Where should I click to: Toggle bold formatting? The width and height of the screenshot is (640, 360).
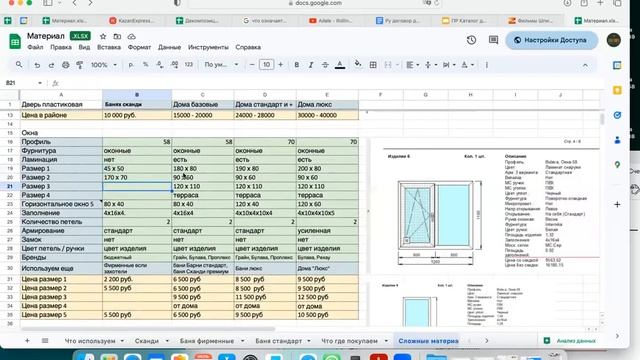click(297, 65)
